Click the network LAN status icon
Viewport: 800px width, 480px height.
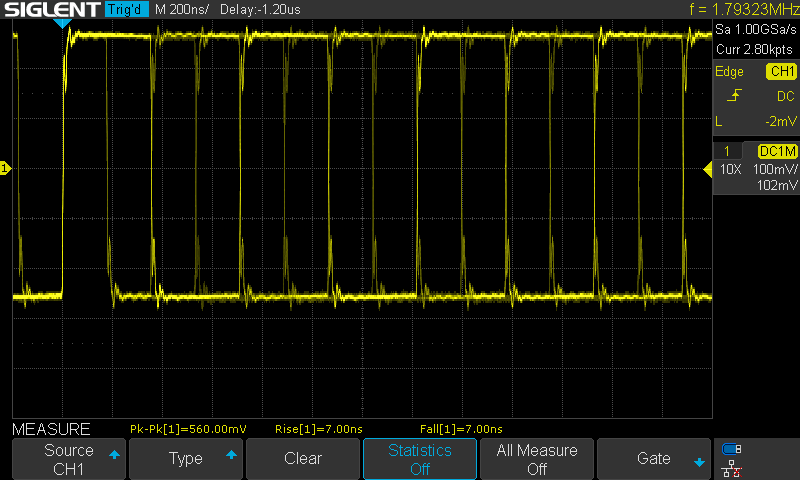[732, 466]
